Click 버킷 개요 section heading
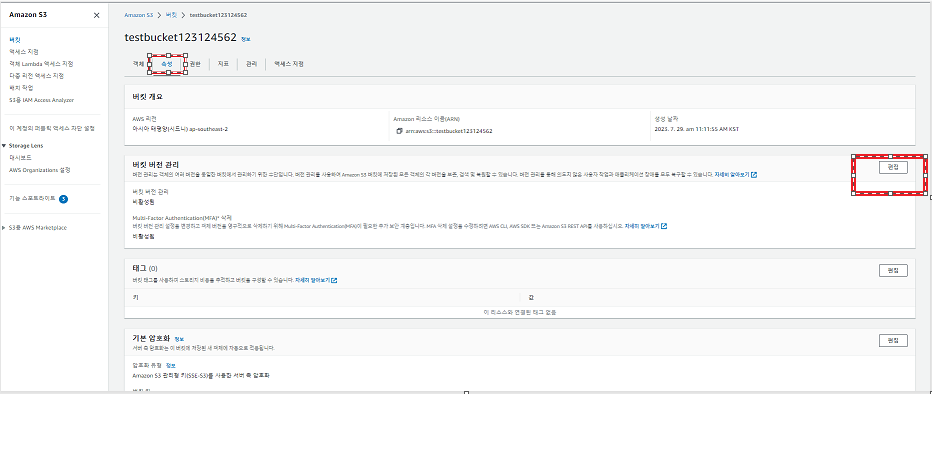Viewport: 932px width, 469px height. 147,96
